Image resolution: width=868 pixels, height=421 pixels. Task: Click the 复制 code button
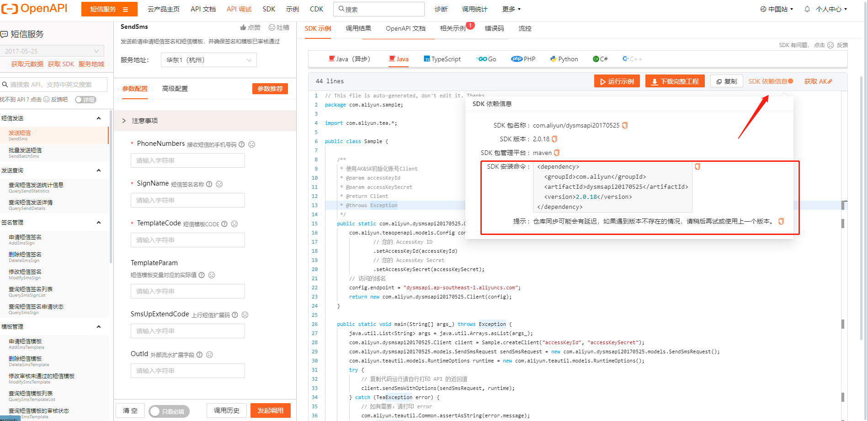click(x=727, y=81)
